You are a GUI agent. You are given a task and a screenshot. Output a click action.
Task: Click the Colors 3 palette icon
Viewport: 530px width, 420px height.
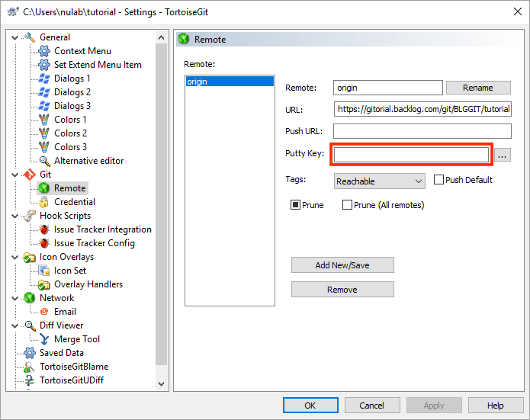click(x=44, y=147)
